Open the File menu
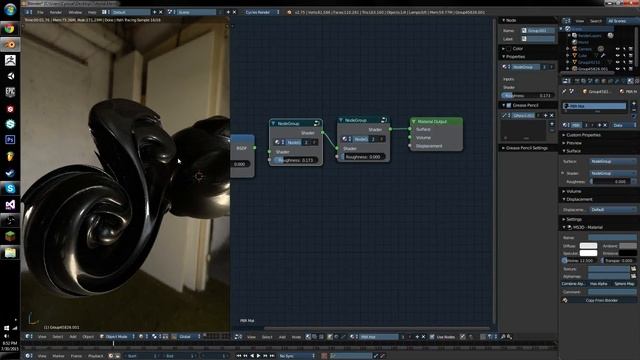Image resolution: width=640 pixels, height=360 pixels. (x=40, y=12)
